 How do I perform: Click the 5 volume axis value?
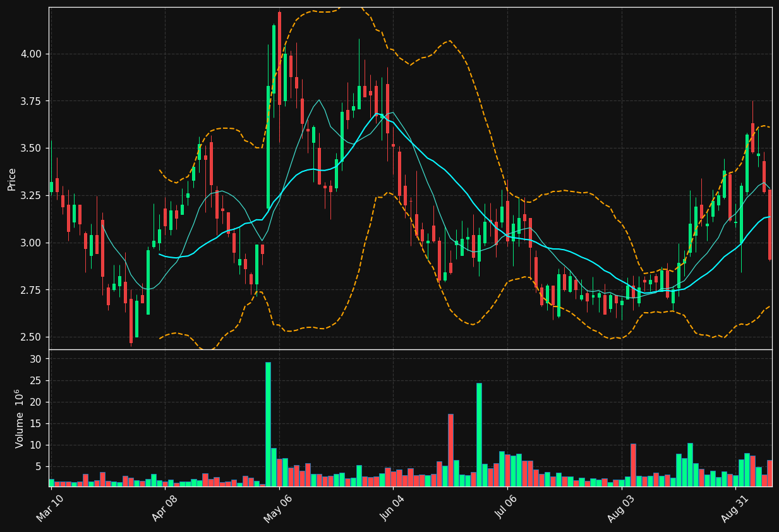pyautogui.click(x=40, y=466)
